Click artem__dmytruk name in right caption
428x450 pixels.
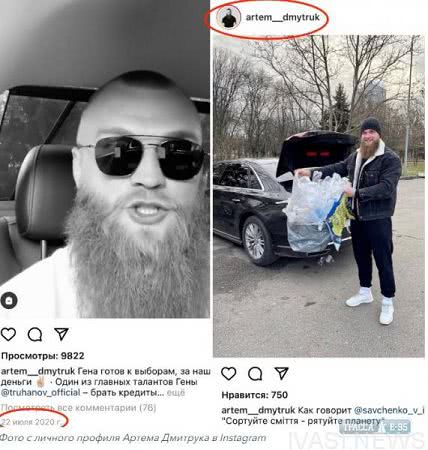tap(258, 410)
